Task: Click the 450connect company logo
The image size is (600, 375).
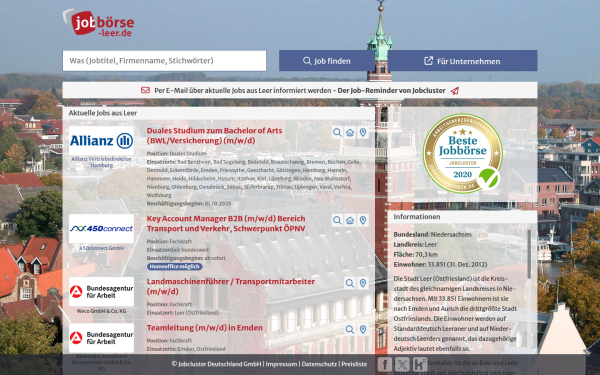Action: [x=101, y=228]
